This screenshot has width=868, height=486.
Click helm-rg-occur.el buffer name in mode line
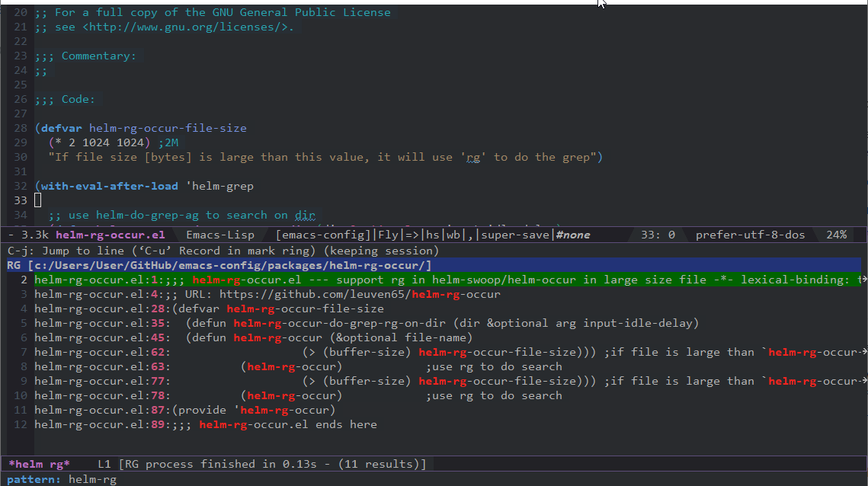tap(111, 235)
